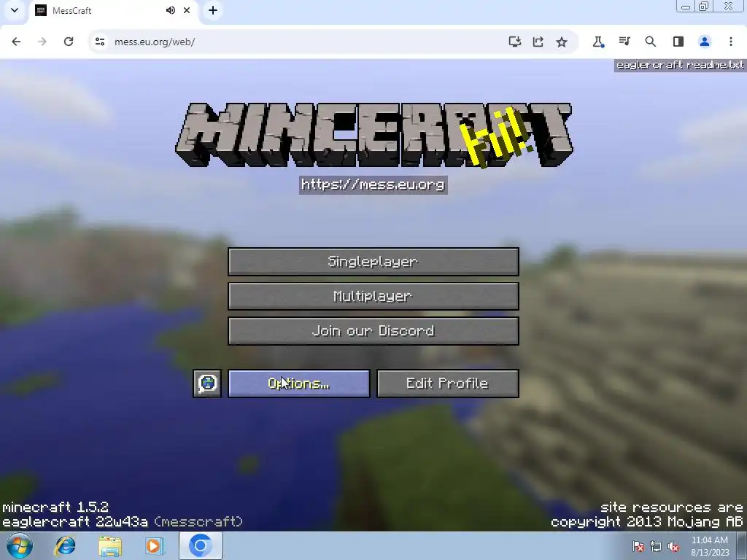Viewport: 747px width, 560px height.
Task: Select the MessCraft tab
Action: coord(112,10)
